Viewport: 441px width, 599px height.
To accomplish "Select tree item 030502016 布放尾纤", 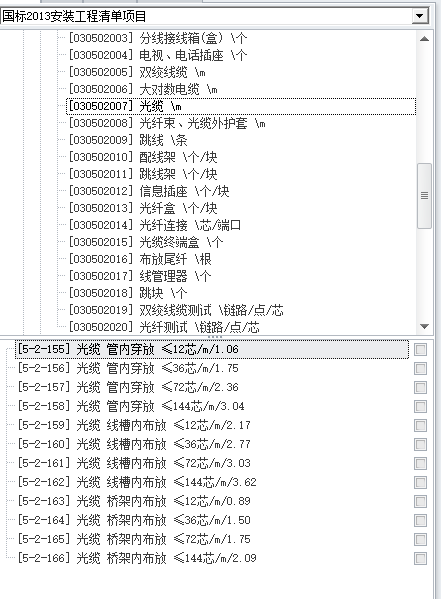I will (x=140, y=259).
